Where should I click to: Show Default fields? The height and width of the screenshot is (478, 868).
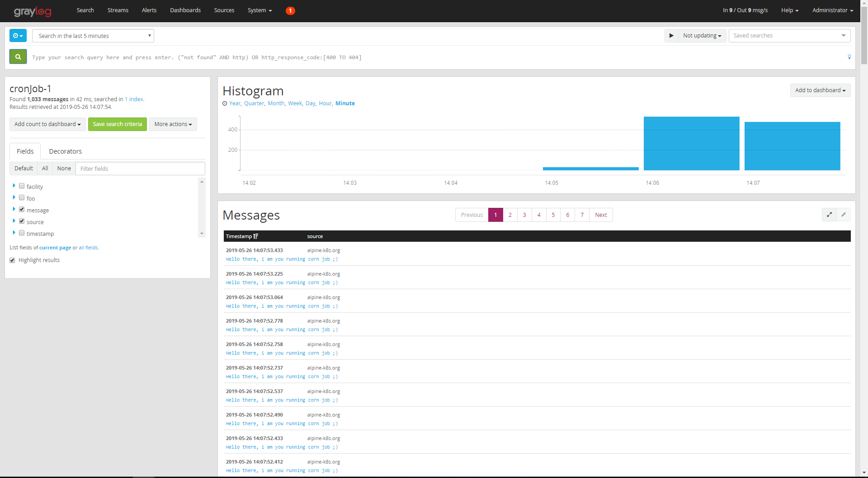coord(24,169)
